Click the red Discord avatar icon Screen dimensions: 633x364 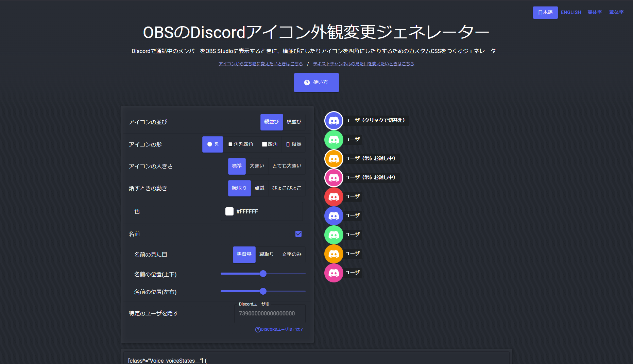pos(334,197)
